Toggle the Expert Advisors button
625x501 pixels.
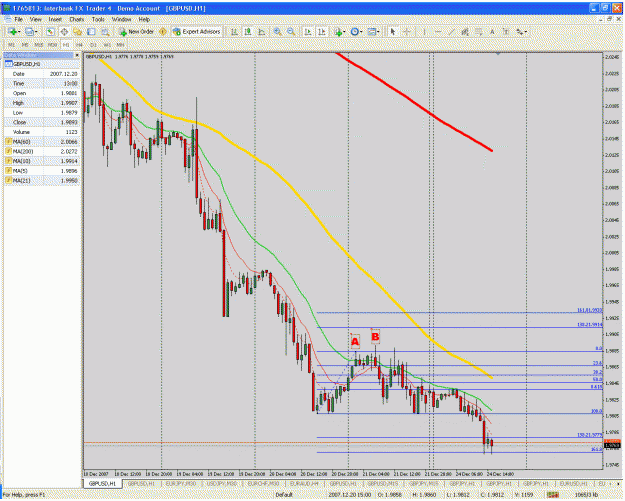click(197, 32)
